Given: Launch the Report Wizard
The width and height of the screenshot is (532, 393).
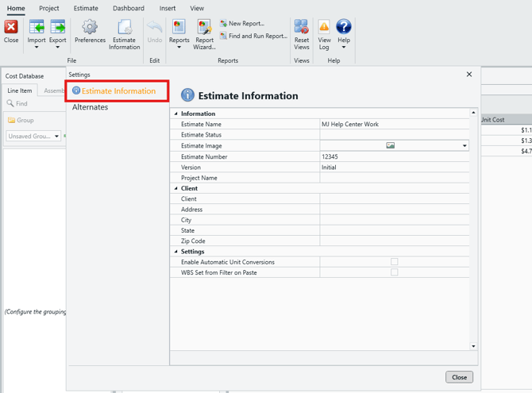Looking at the screenshot, I should pos(204,30).
